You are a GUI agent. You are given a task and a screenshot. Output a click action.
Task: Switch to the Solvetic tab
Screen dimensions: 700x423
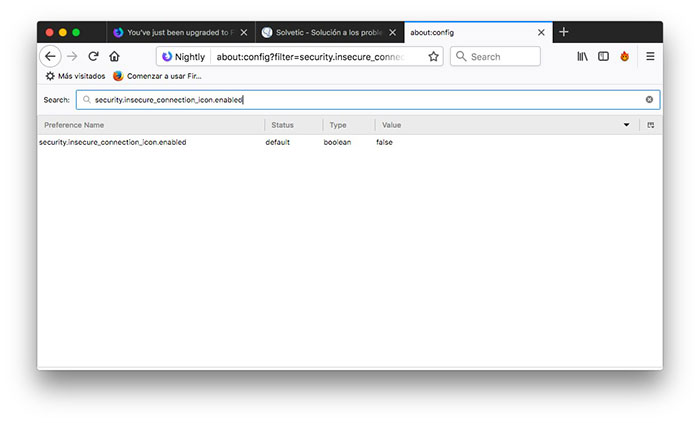coord(329,32)
